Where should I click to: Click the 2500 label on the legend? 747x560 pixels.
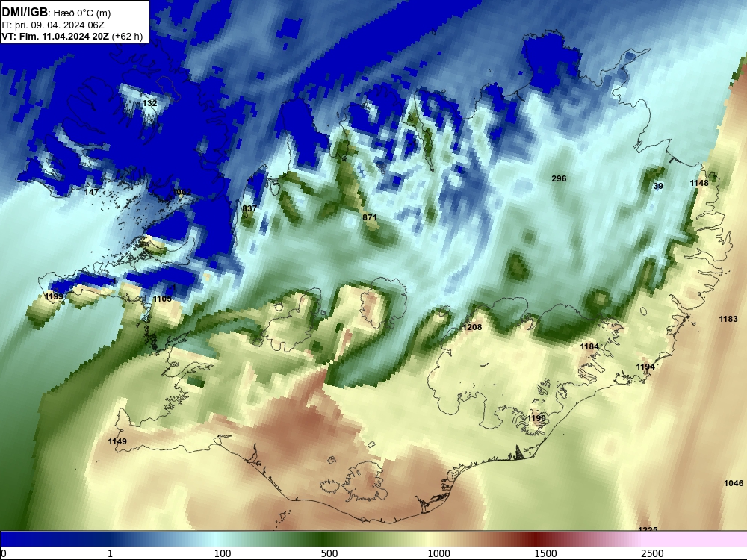point(652,553)
